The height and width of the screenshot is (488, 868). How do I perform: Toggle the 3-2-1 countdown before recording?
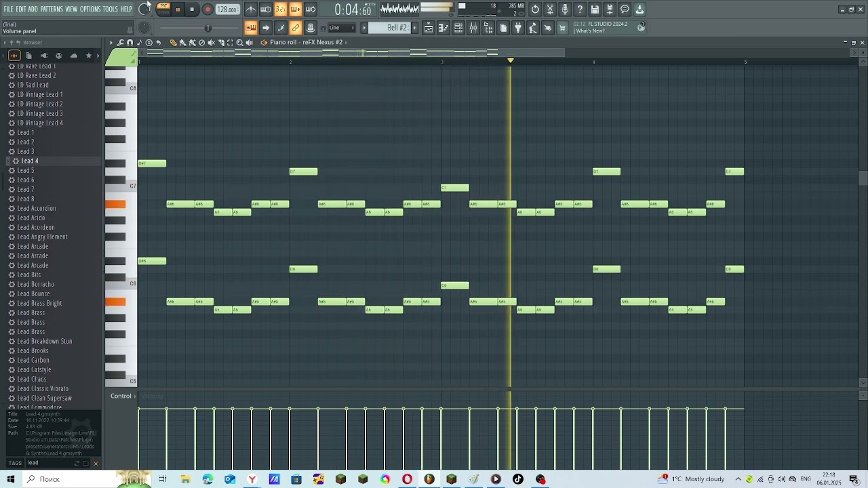click(281, 9)
